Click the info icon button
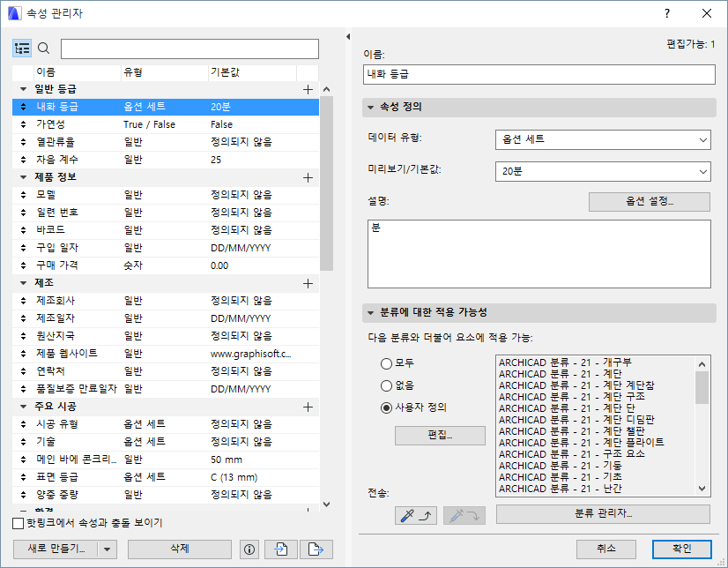The image size is (728, 568). [x=249, y=549]
